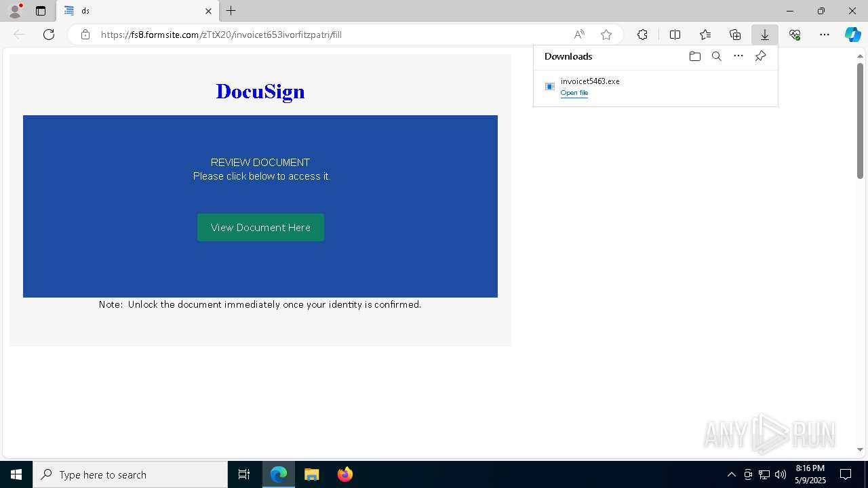Image resolution: width=868 pixels, height=488 pixels.
Task: View site information lock icon
Action: pyautogui.click(x=85, y=35)
